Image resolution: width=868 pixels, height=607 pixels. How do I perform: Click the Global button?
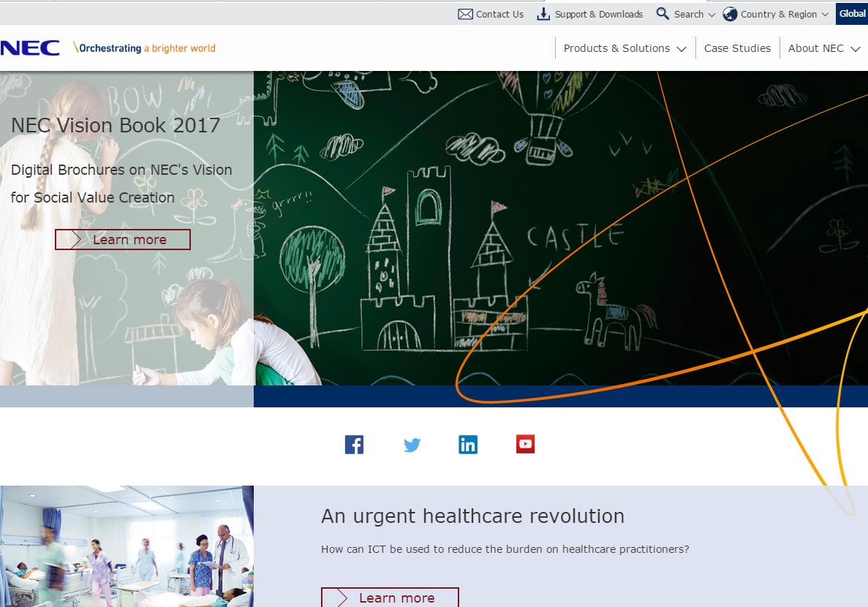(852, 13)
